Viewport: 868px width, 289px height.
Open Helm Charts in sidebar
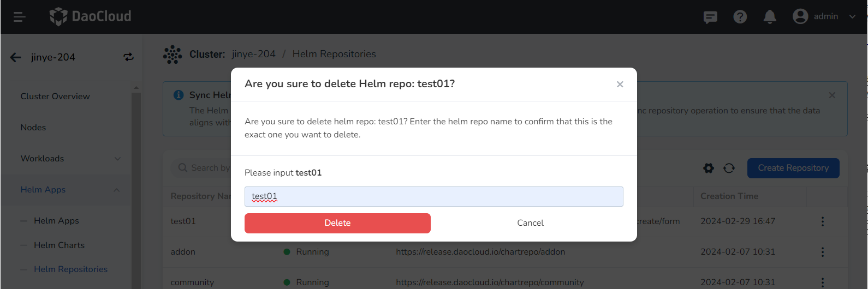coord(59,245)
